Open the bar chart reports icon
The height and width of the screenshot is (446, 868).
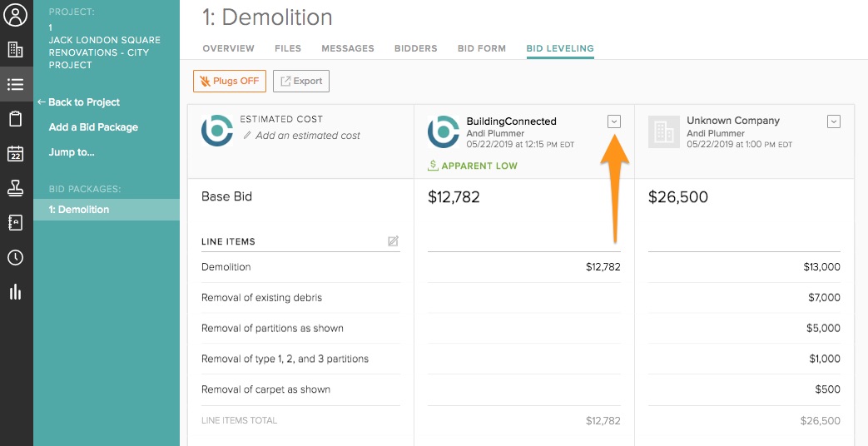point(16,291)
